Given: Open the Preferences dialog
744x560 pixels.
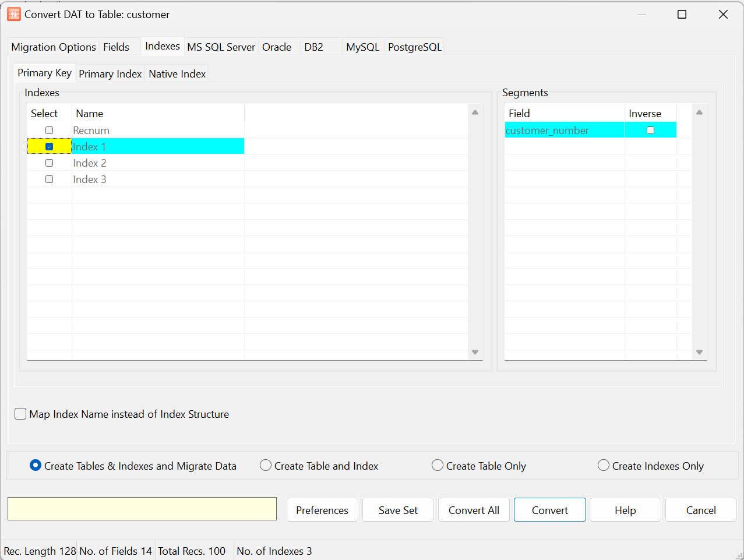Looking at the screenshot, I should (322, 510).
